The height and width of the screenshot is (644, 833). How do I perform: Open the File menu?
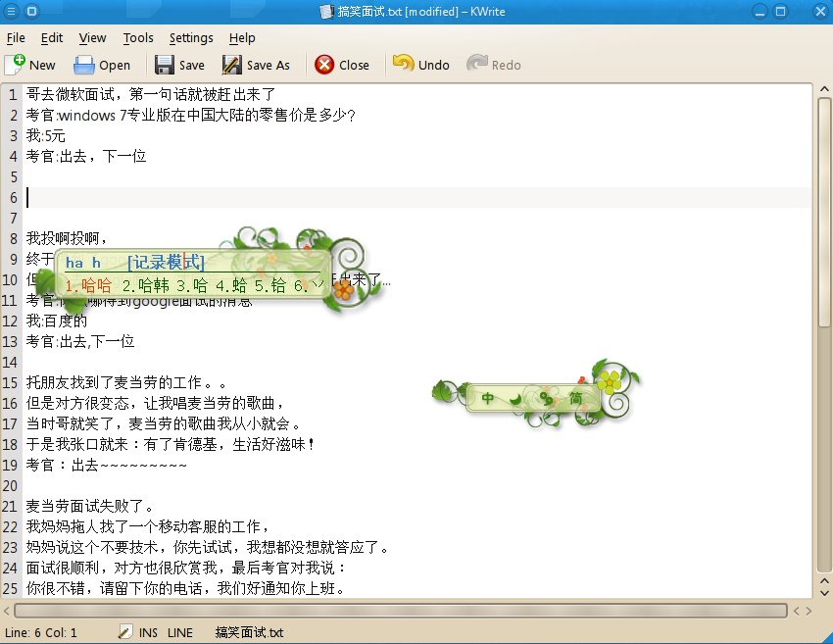click(16, 37)
